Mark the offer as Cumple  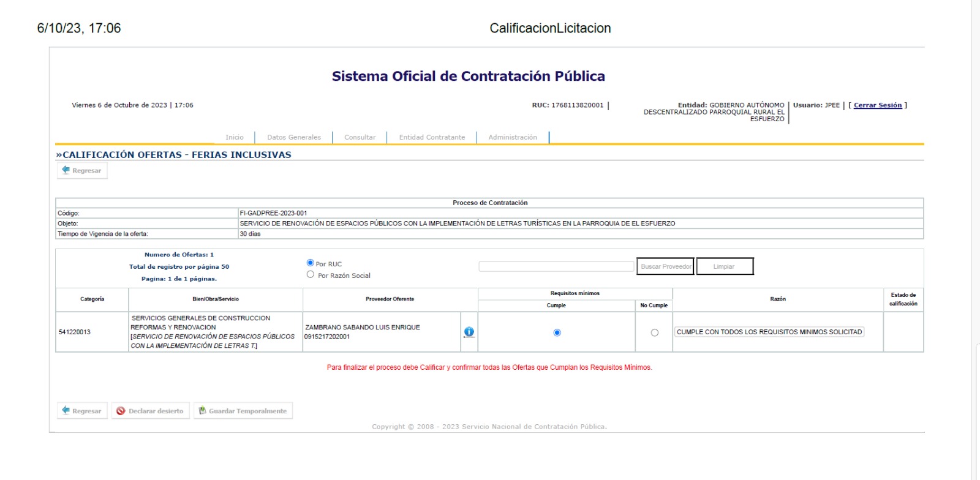click(557, 332)
